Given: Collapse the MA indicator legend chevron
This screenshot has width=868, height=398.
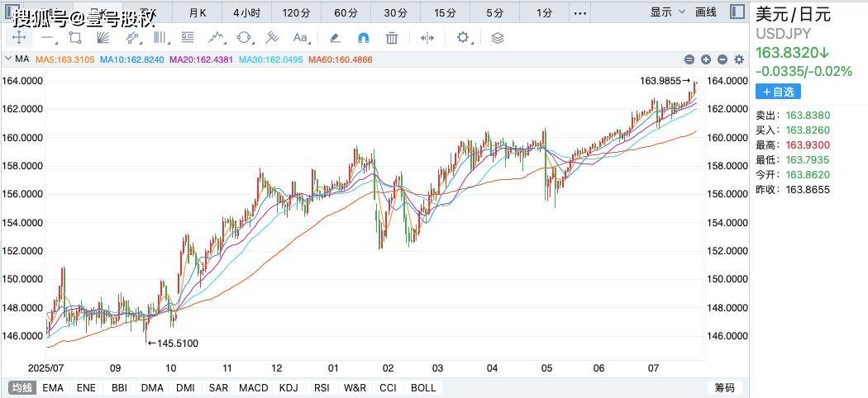Looking at the screenshot, I should click(7, 59).
